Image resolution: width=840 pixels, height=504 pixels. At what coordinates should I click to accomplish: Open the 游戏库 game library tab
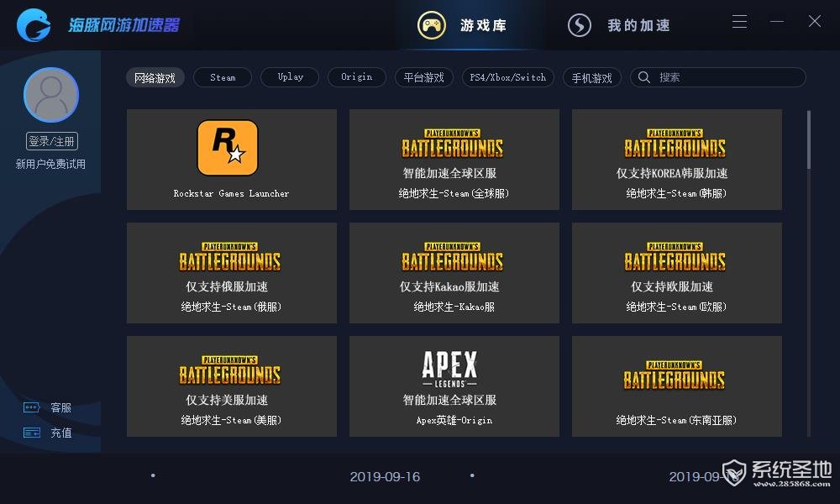[x=462, y=25]
